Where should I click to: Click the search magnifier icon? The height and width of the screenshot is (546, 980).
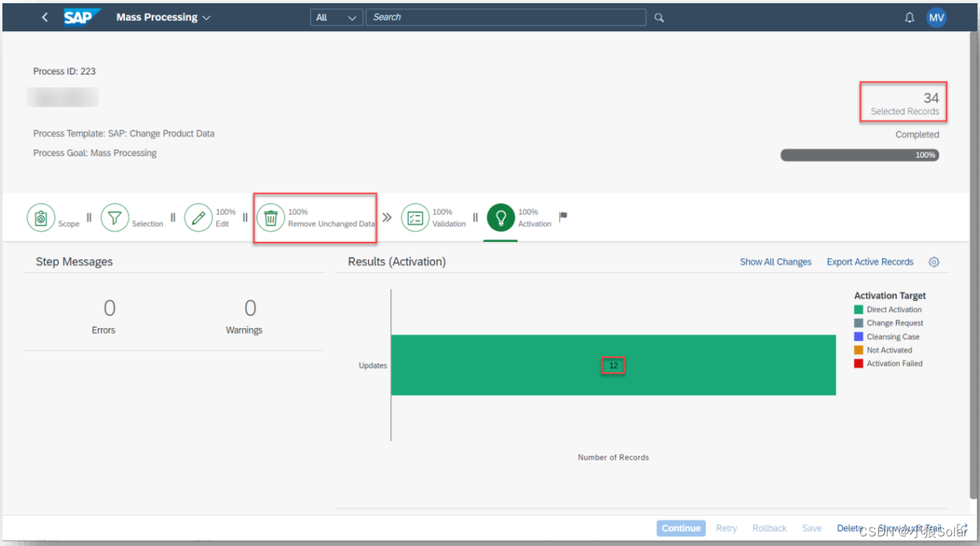(x=659, y=17)
